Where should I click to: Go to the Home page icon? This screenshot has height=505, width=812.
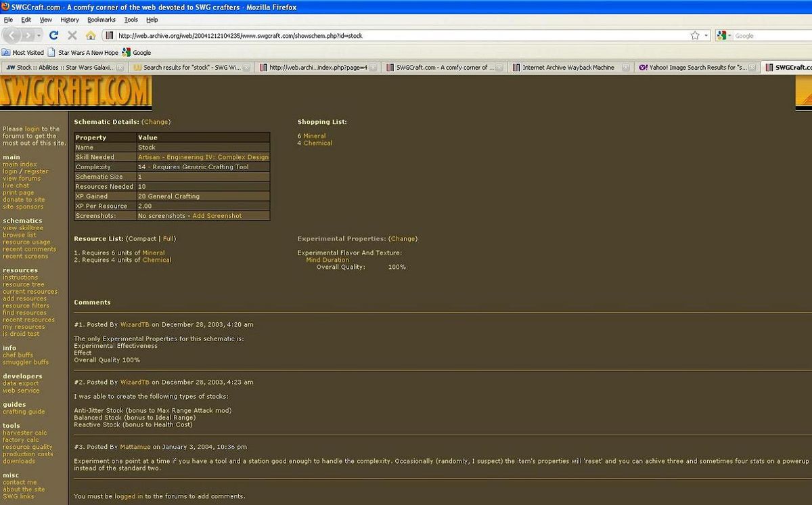click(x=91, y=35)
